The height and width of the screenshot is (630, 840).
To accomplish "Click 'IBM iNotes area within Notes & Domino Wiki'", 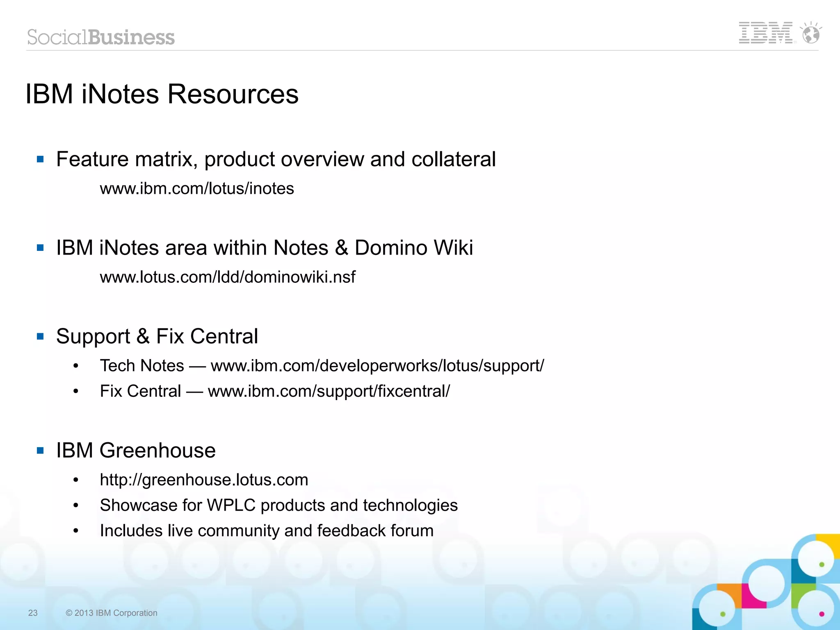I will click(265, 248).
